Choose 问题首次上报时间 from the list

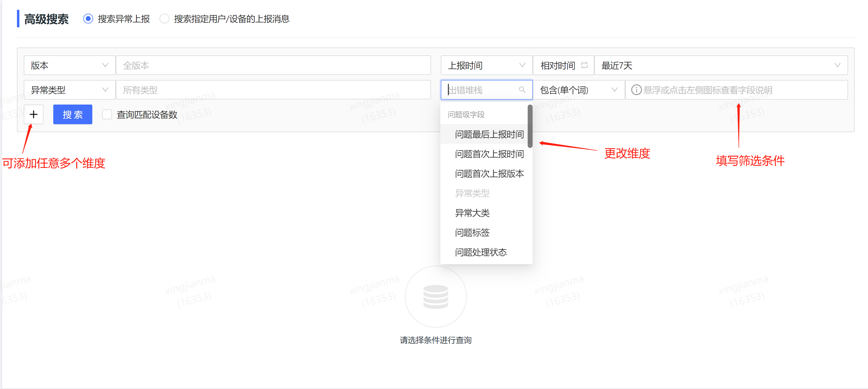tap(484, 154)
